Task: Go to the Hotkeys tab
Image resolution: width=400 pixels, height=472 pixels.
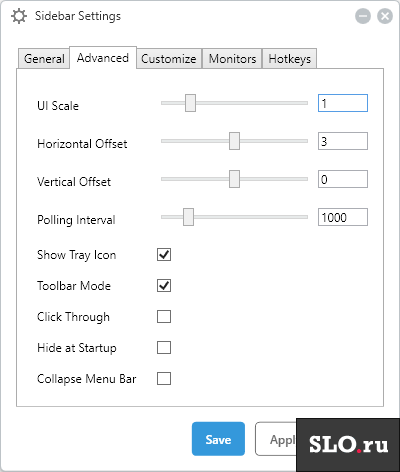Action: (x=290, y=59)
